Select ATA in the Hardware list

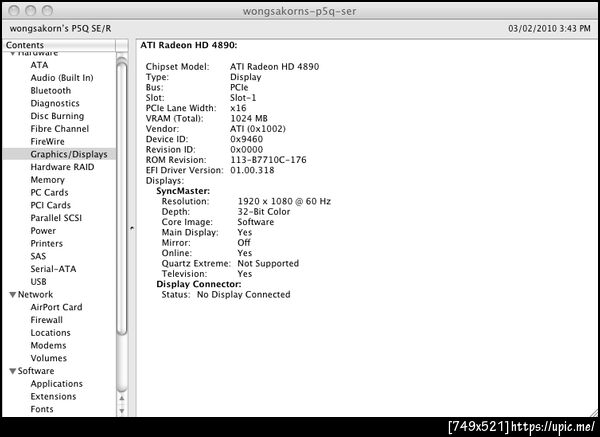(39, 65)
